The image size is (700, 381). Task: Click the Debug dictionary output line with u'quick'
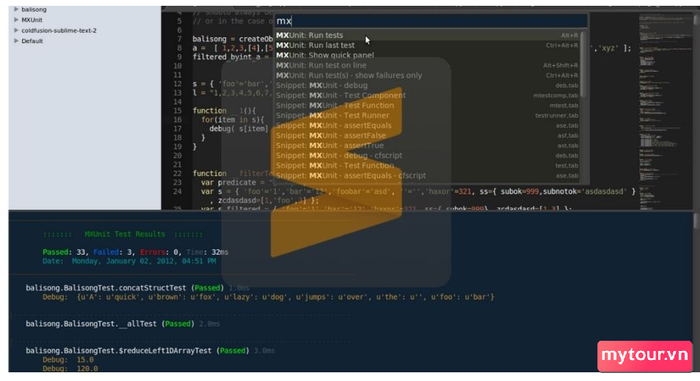tap(268, 297)
